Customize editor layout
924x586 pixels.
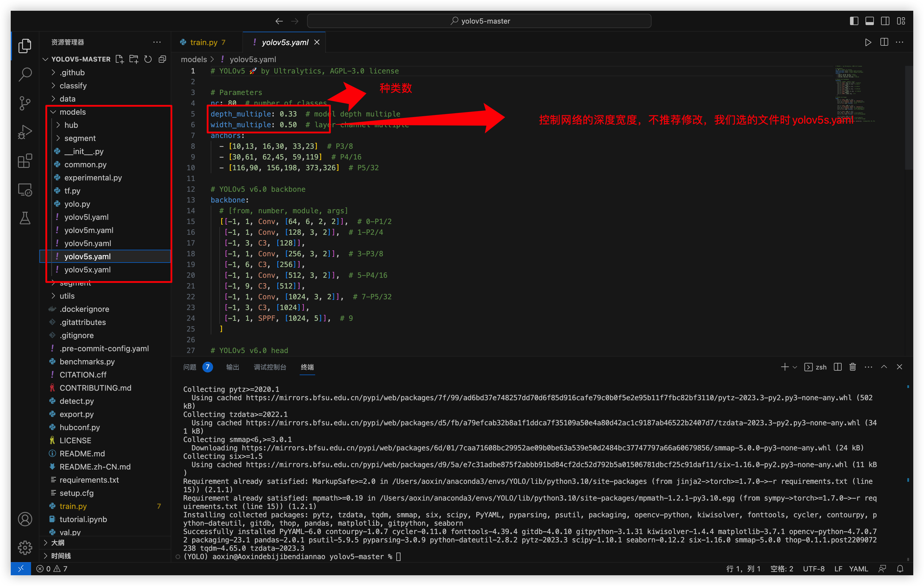tap(901, 21)
